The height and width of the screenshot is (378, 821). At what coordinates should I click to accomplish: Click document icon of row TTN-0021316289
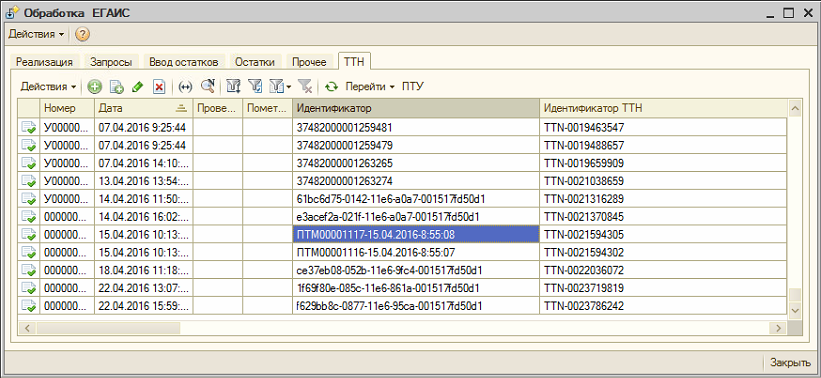pyautogui.click(x=28, y=199)
